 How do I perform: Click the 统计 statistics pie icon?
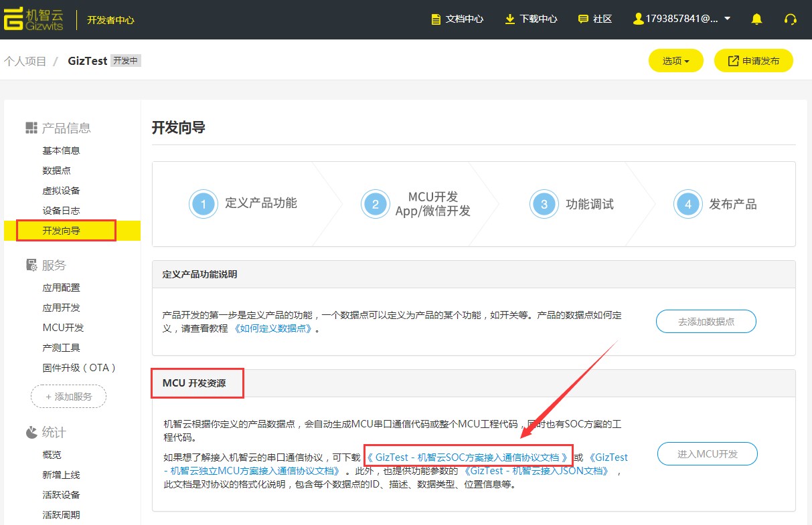coord(30,432)
